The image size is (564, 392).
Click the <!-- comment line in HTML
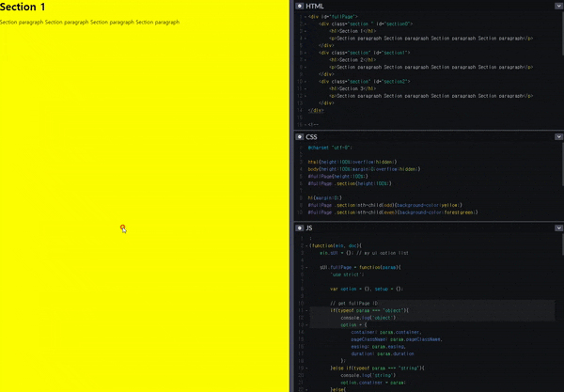coord(313,124)
